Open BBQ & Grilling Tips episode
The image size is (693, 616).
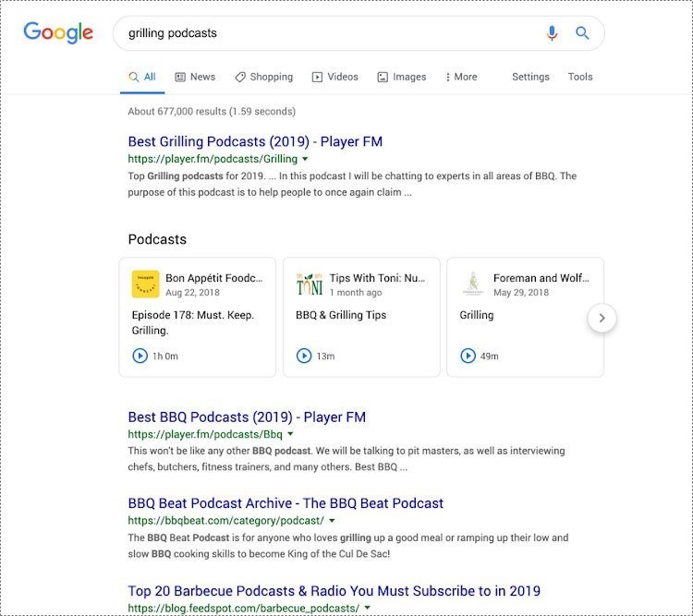coord(341,315)
